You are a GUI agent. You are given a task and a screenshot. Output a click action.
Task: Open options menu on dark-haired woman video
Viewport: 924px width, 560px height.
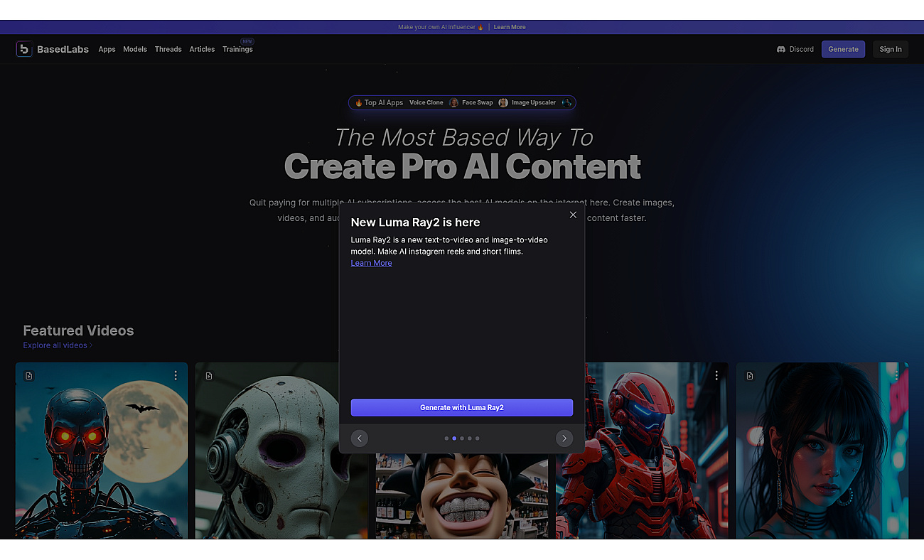click(896, 375)
